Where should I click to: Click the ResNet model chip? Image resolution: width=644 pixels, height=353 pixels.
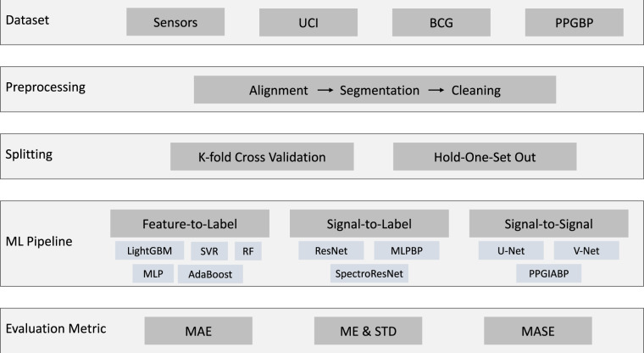click(x=330, y=251)
